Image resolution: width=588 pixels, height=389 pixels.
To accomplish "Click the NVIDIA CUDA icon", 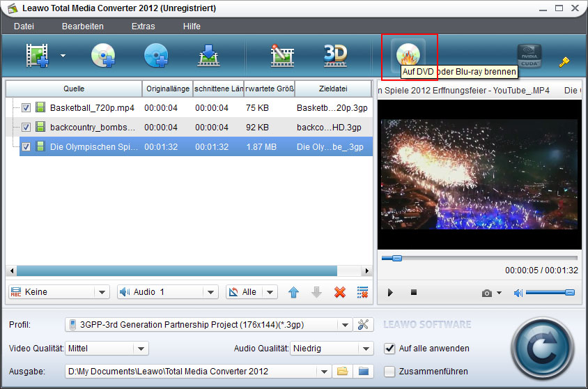I will (x=529, y=56).
